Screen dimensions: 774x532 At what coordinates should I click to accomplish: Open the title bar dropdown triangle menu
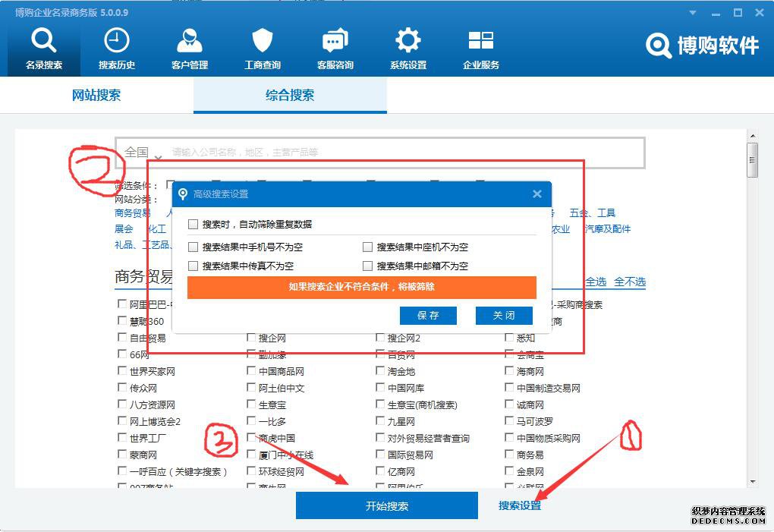tap(693, 13)
